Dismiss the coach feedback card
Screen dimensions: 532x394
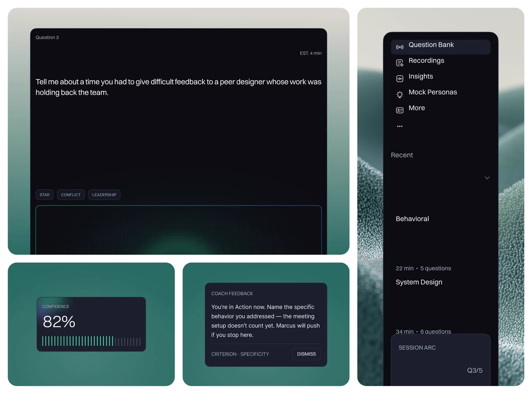(306, 354)
